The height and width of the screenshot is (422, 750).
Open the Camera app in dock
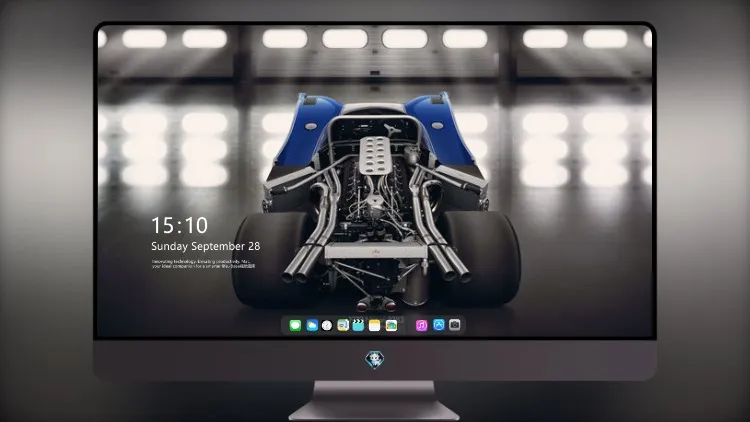point(455,325)
